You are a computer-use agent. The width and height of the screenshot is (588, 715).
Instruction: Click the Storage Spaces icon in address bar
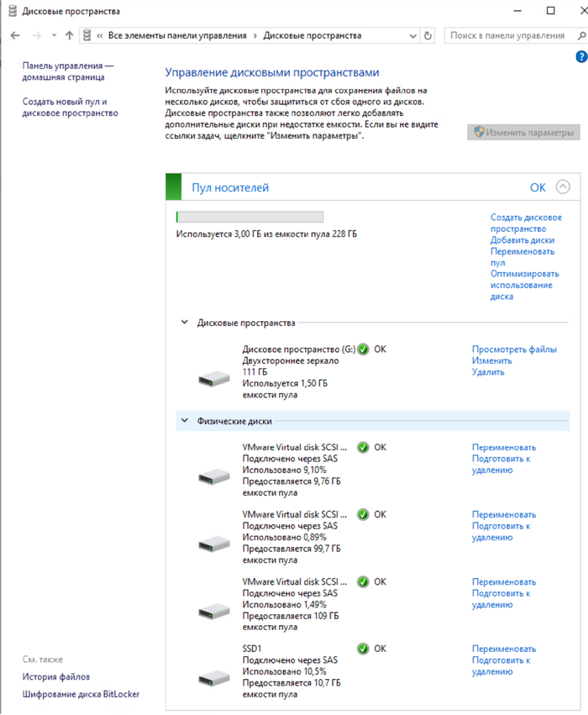click(87, 36)
